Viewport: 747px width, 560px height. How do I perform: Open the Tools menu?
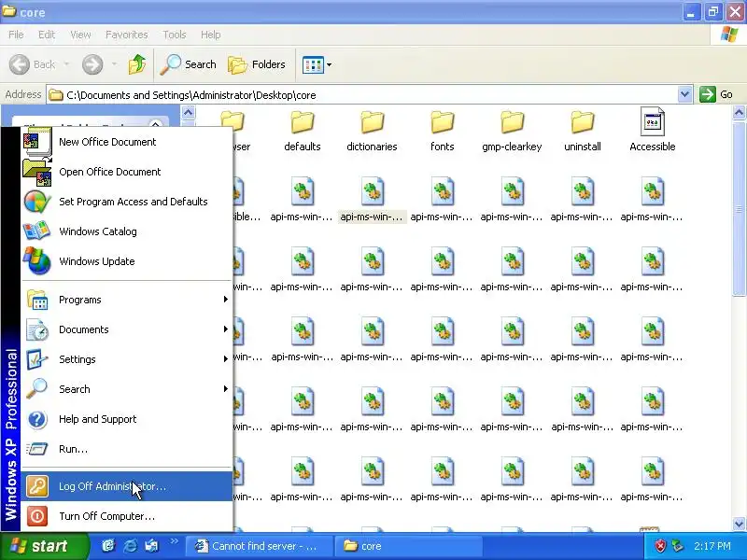tap(175, 35)
